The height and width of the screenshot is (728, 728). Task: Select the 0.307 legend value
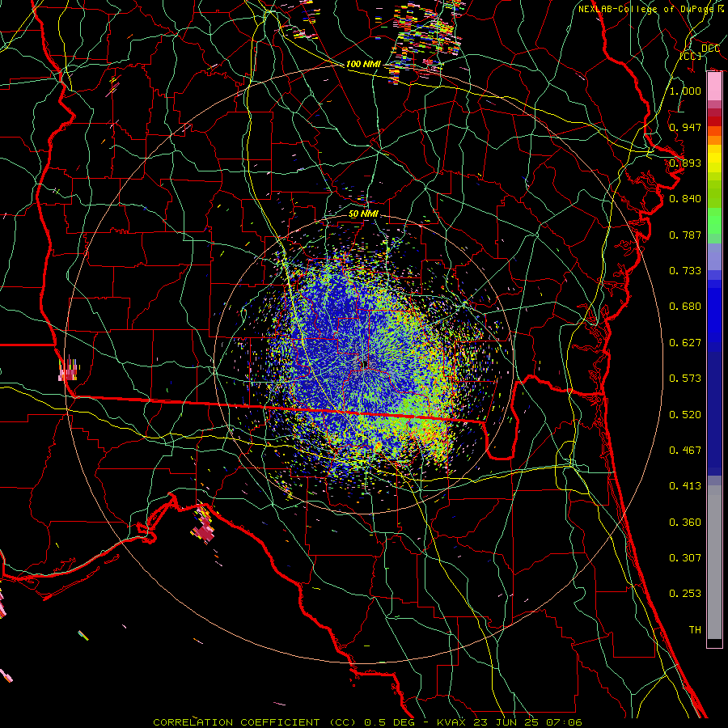[x=685, y=558]
